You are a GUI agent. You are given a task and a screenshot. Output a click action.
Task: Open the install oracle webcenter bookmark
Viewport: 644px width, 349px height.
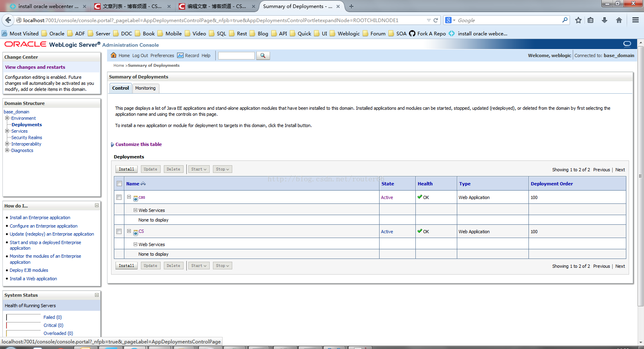coord(478,34)
